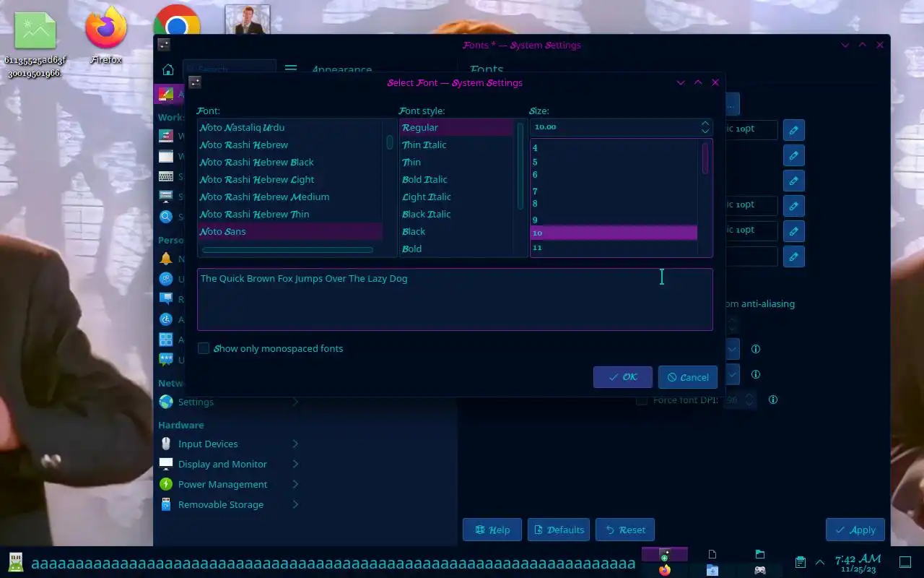Click the font list vertical scrollbar
This screenshot has width=924, height=578.
click(x=390, y=142)
